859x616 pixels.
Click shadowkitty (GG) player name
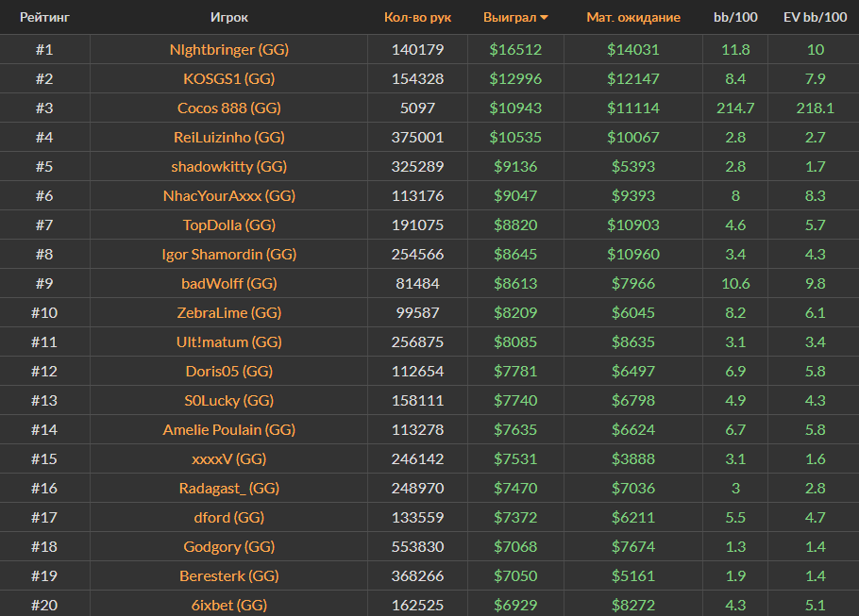[x=228, y=166]
